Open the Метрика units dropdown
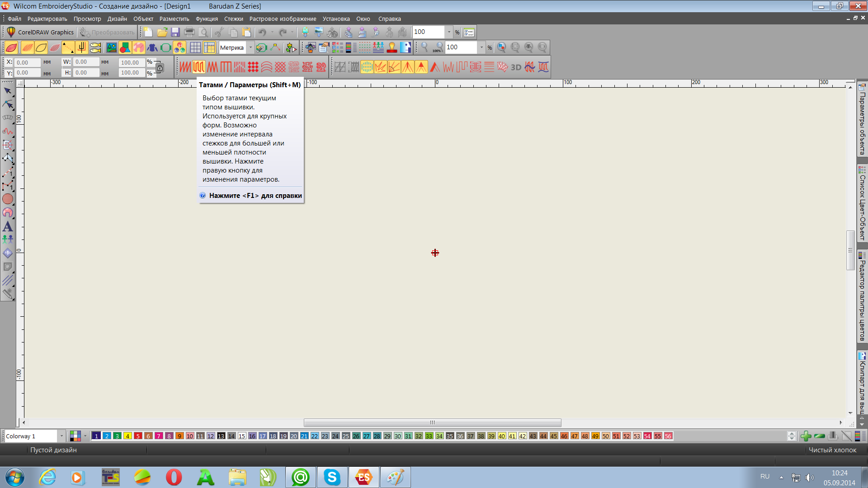Image resolution: width=868 pixels, height=488 pixels. pyautogui.click(x=250, y=47)
